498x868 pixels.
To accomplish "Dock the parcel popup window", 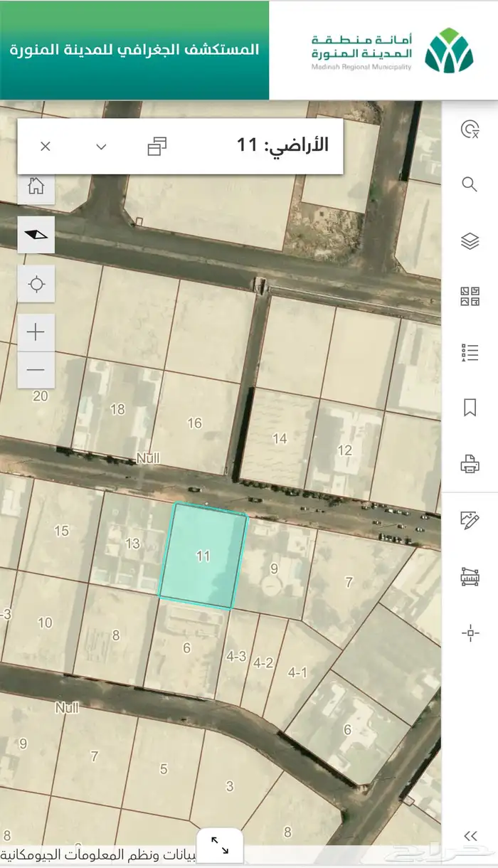I will (x=157, y=147).
